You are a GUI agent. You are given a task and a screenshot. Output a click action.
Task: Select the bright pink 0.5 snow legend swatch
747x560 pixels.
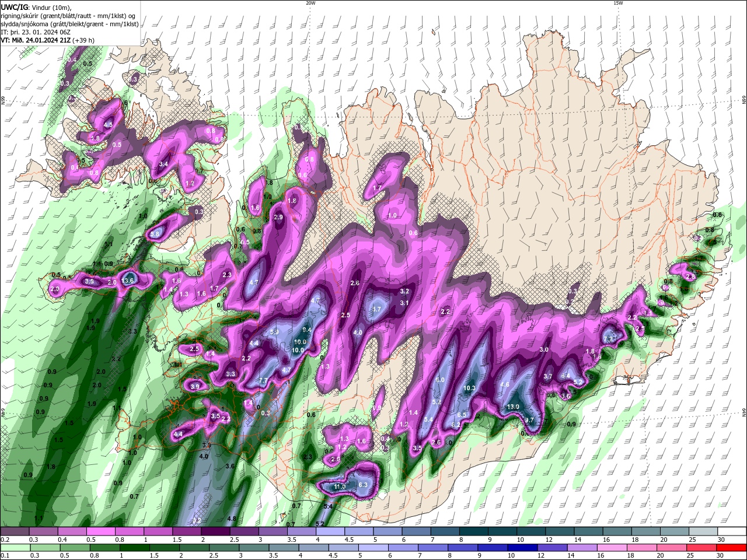coord(100,531)
